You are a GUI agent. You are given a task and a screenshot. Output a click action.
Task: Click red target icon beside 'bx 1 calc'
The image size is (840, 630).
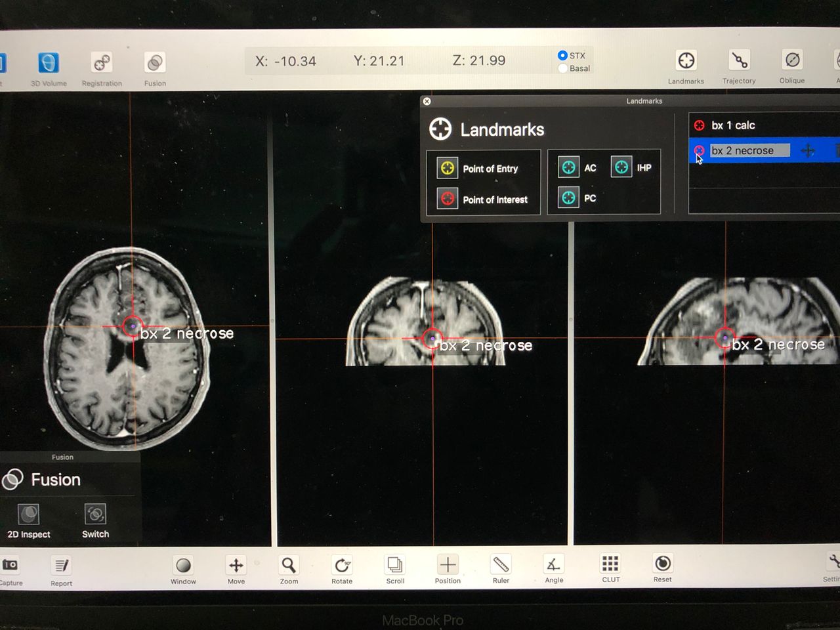[x=700, y=125]
